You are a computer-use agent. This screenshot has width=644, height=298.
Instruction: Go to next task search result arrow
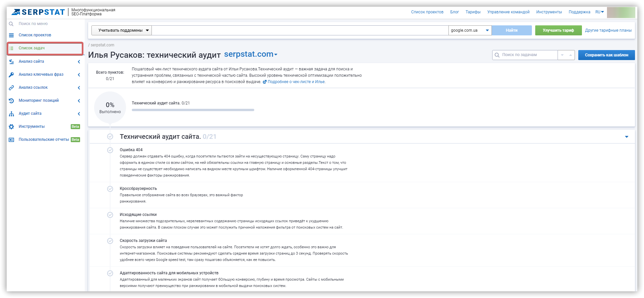tap(562, 55)
